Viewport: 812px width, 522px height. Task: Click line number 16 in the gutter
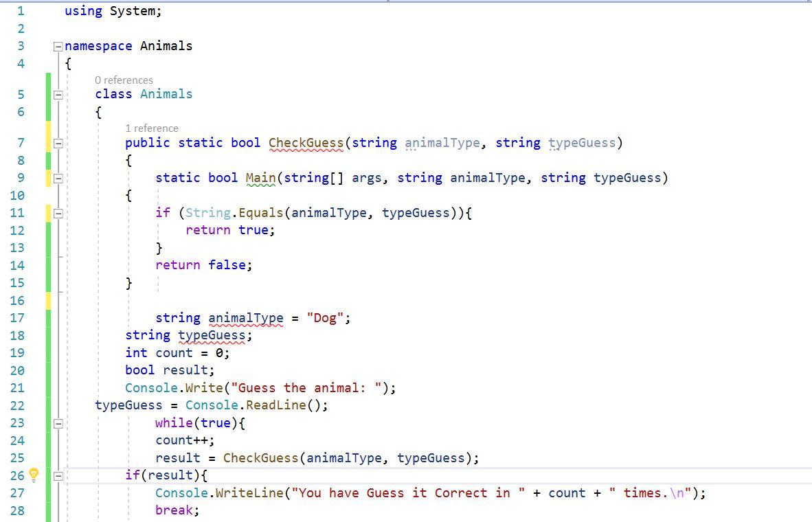click(x=17, y=300)
